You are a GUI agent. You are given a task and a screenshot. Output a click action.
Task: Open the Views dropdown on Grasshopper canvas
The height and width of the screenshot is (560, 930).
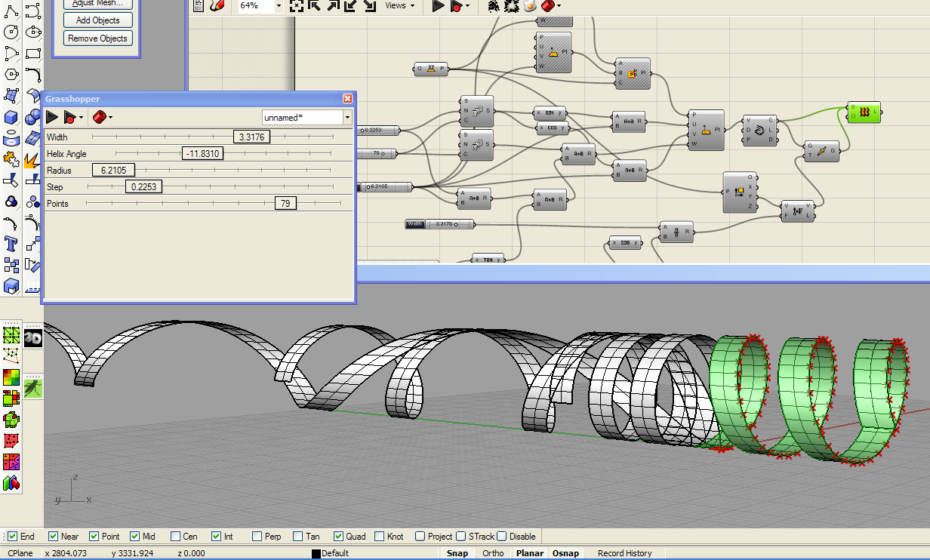point(399,6)
